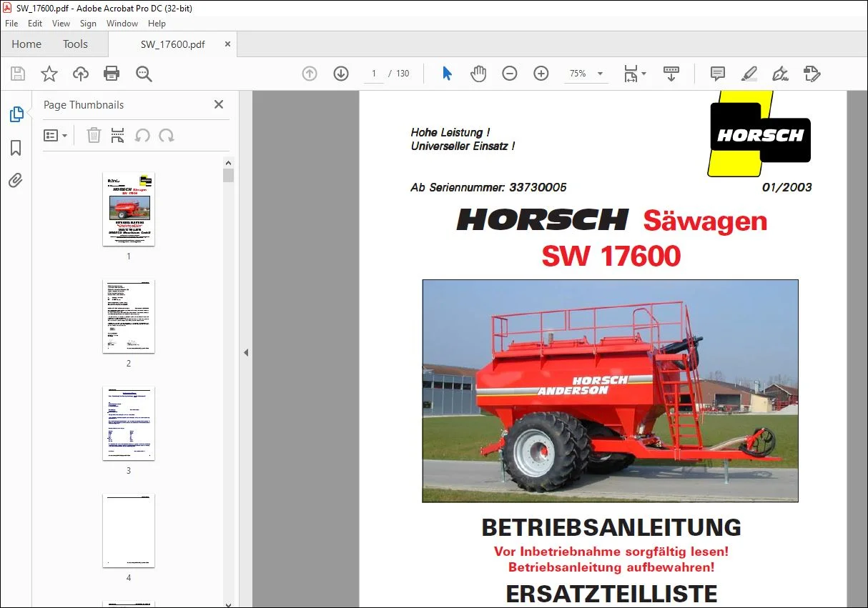Screen dimensions: 868x608
Task: Open the Help menu
Action: 157,24
